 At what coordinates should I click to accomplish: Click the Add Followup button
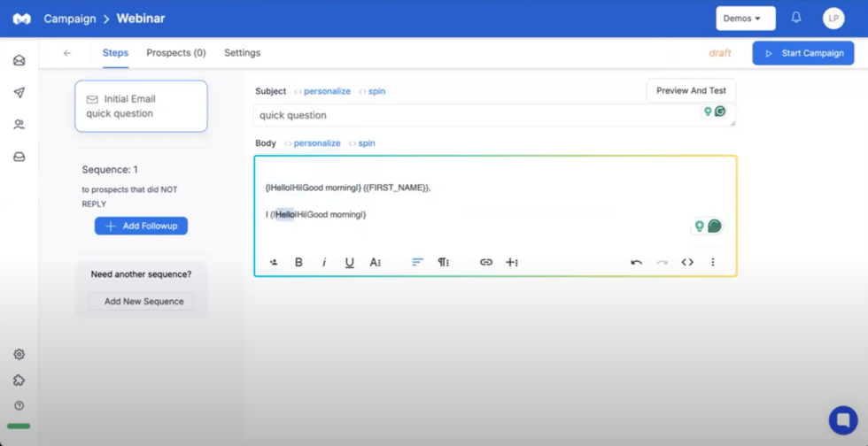(141, 226)
